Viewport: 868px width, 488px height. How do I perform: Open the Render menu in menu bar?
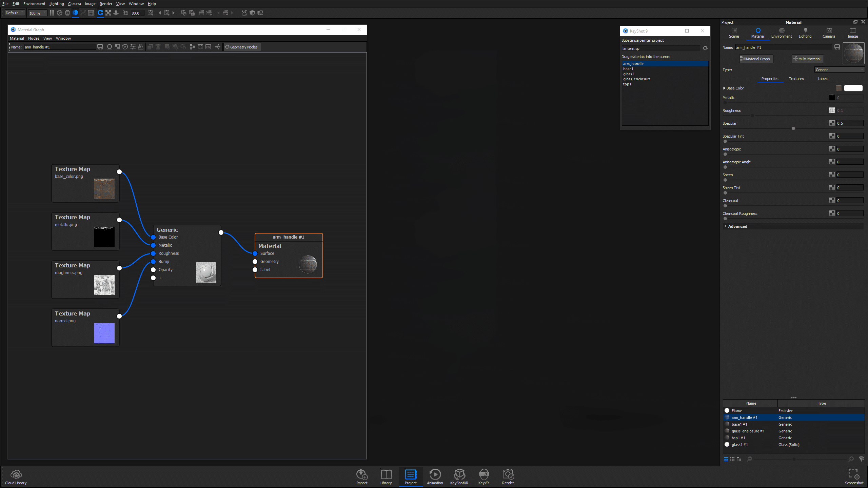(106, 4)
